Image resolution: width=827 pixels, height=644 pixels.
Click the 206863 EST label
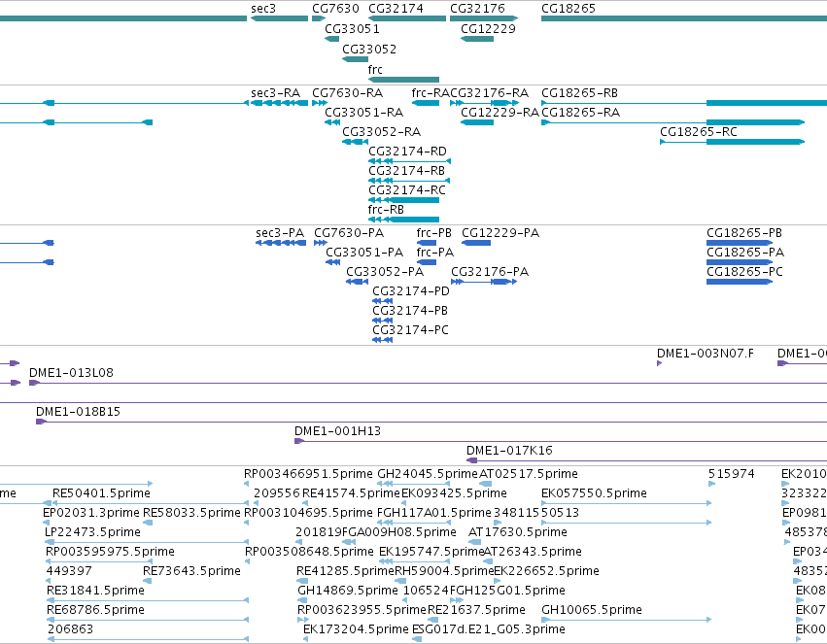[71, 629]
